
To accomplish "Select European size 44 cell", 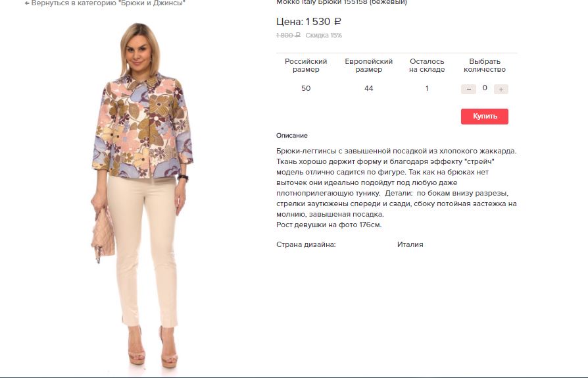I will tap(368, 89).
